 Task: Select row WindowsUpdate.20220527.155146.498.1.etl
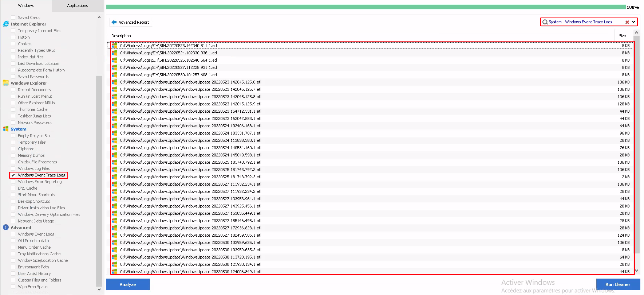(371, 221)
